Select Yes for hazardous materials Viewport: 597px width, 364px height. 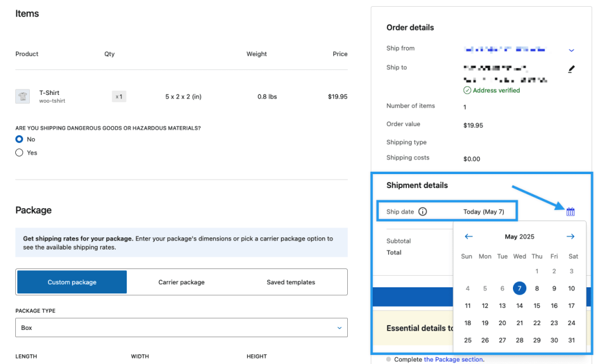pos(19,153)
